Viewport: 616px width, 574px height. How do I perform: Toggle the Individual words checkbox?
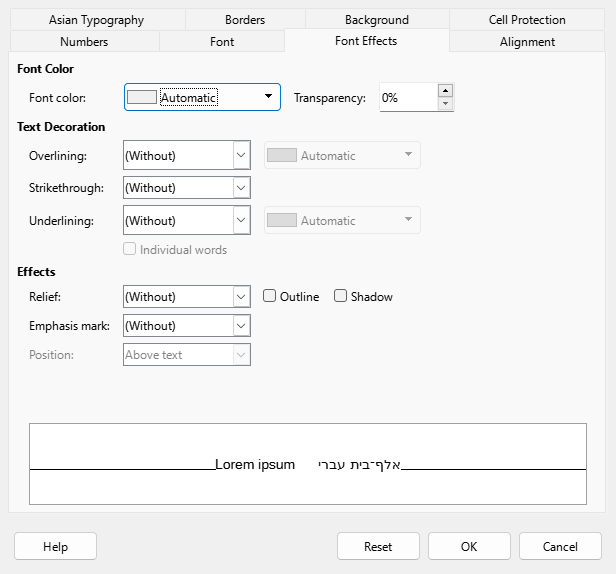130,249
